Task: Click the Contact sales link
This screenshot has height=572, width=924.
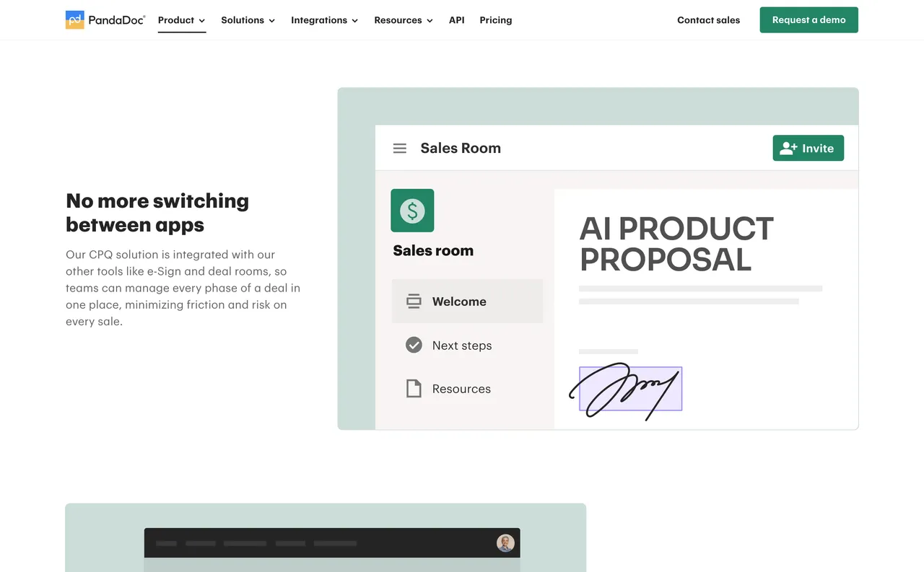Action: [x=708, y=20]
